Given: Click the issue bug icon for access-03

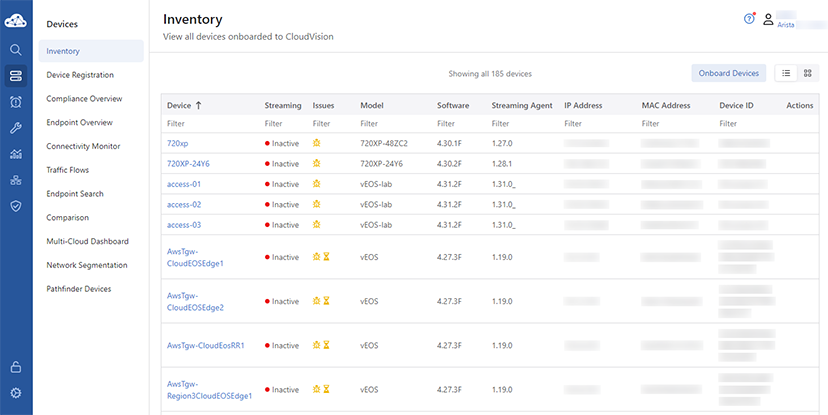Looking at the screenshot, I should click(x=316, y=224).
